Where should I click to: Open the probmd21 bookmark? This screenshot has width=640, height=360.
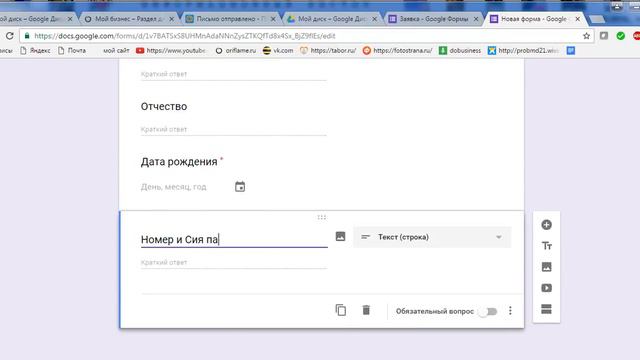[523, 51]
